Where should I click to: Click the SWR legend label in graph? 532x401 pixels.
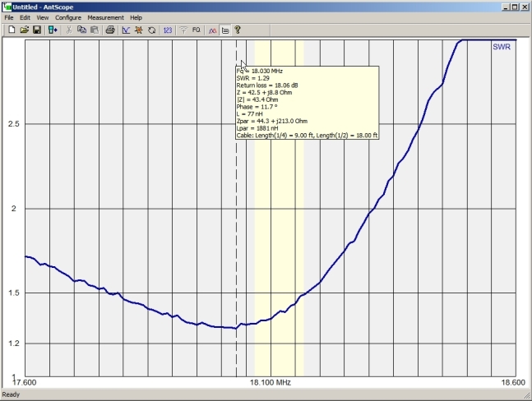[502, 47]
